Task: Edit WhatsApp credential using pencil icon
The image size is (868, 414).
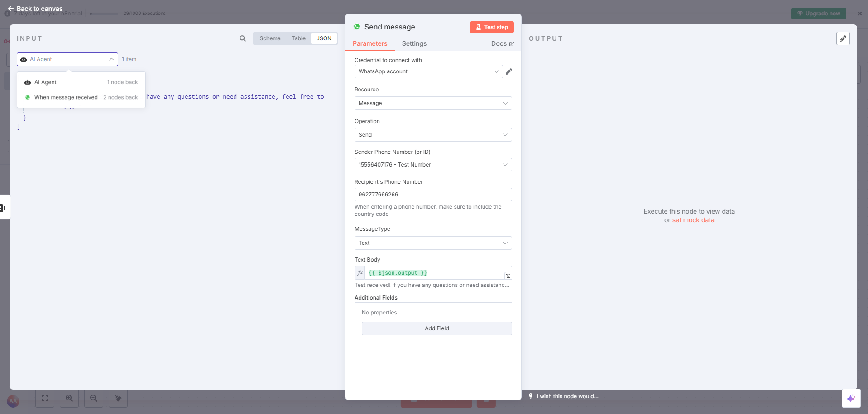Action: (509, 71)
